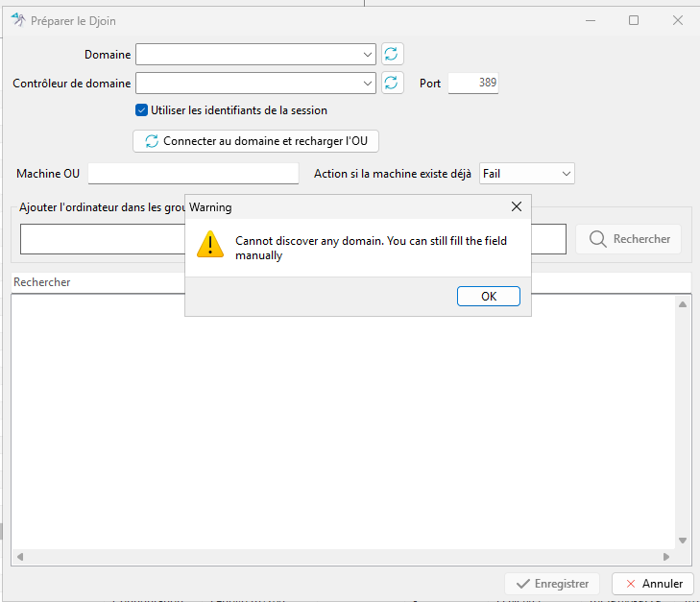Click Connecter au domaine et recharger l'OU
Image resolution: width=700 pixels, height=602 pixels.
[x=255, y=141]
